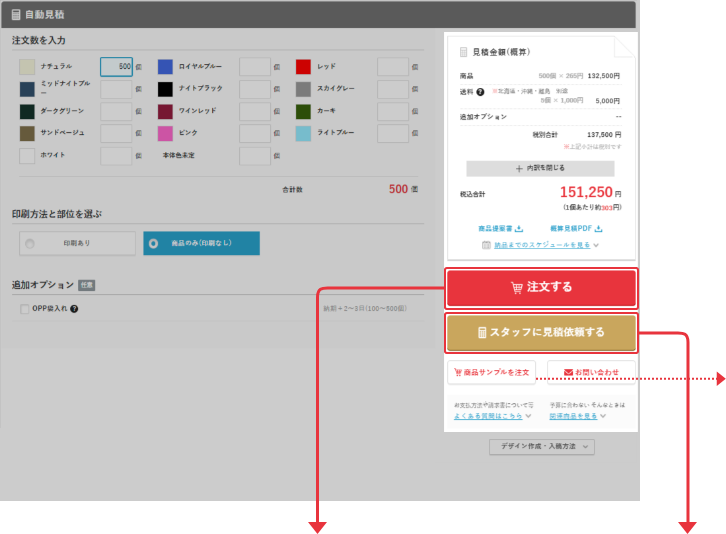Click the ナチュラル quantity input field
This screenshot has height=534, width=726.
coord(116,67)
